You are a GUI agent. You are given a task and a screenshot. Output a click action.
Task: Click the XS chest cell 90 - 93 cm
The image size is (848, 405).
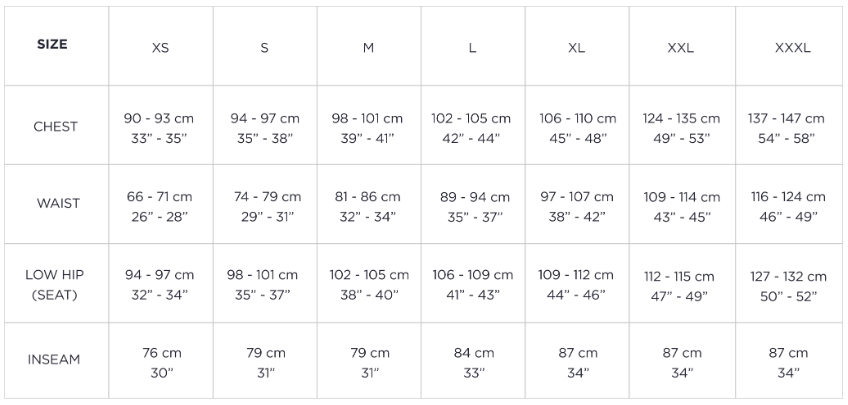click(x=160, y=128)
